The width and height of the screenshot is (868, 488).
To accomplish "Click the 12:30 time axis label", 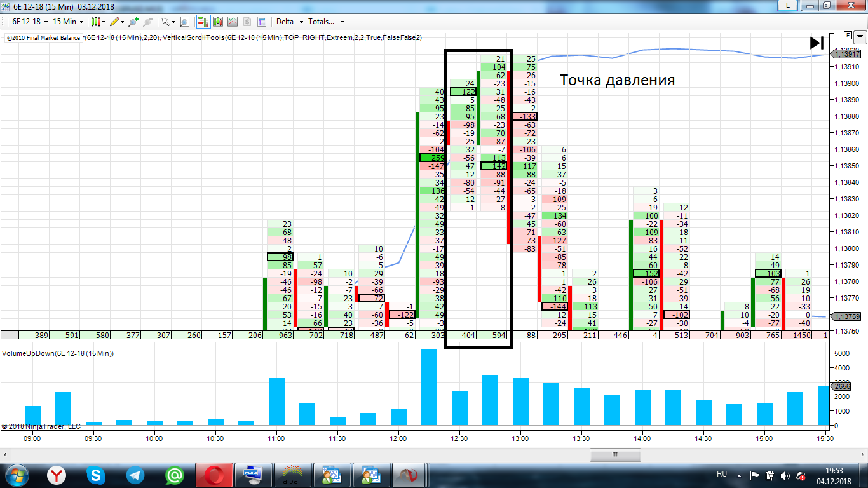I will [459, 438].
